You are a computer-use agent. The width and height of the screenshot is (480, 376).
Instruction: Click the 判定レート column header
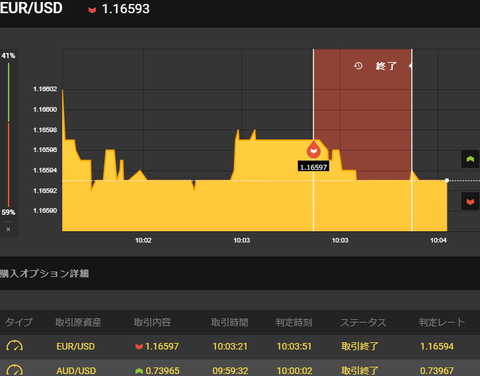point(442,322)
